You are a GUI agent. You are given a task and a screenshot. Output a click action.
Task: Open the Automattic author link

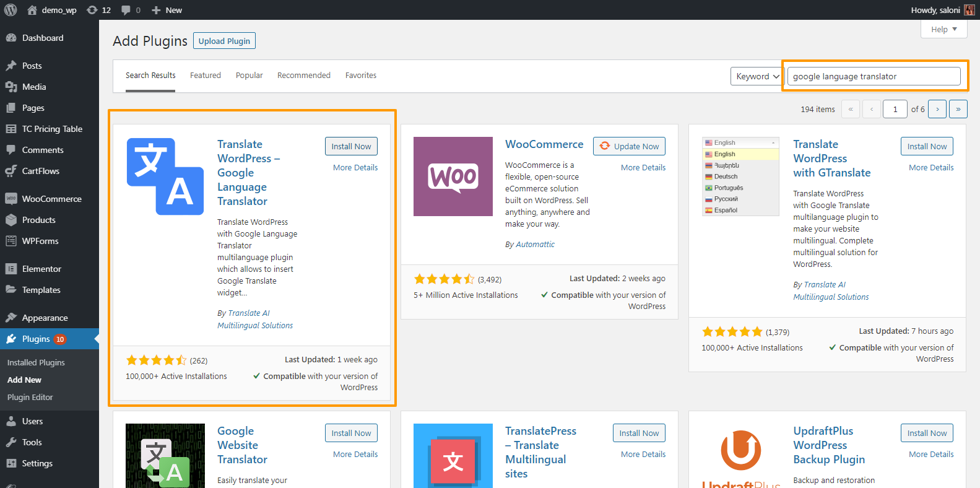click(x=535, y=245)
